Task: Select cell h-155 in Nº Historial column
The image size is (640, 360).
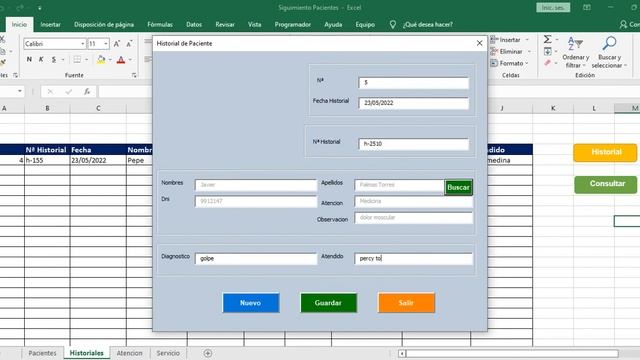Action: click(x=47, y=160)
